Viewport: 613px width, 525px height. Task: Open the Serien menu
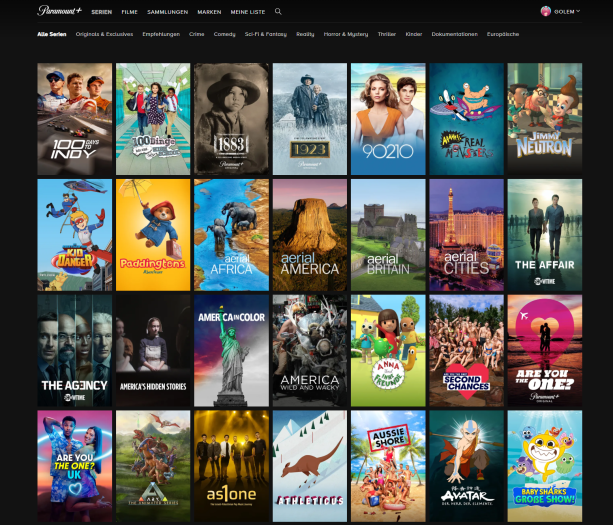coord(102,12)
